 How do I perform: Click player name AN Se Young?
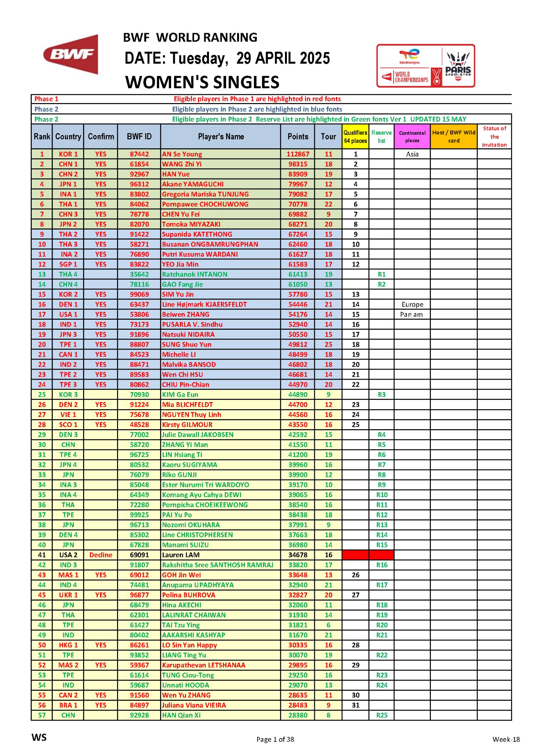pyautogui.click(x=182, y=154)
